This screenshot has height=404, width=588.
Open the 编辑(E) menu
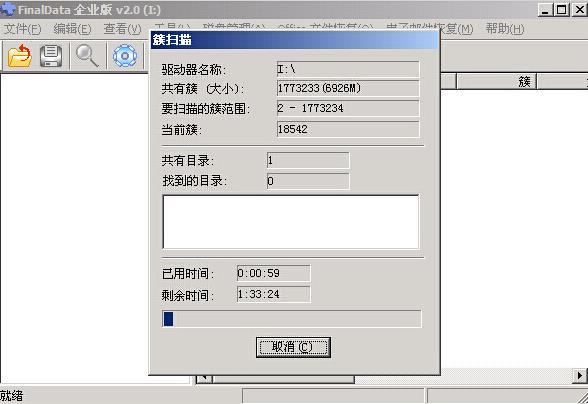tap(72, 29)
